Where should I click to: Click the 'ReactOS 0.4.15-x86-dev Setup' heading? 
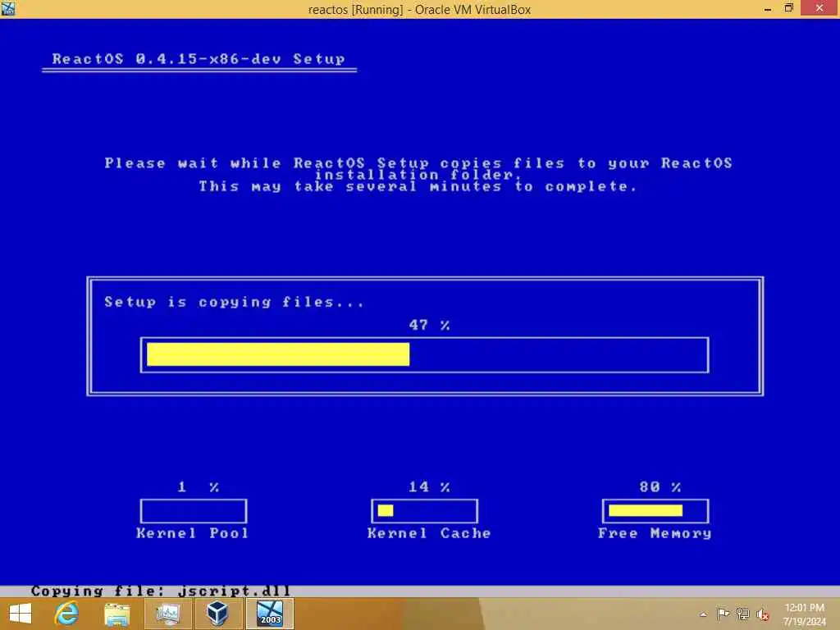(199, 59)
